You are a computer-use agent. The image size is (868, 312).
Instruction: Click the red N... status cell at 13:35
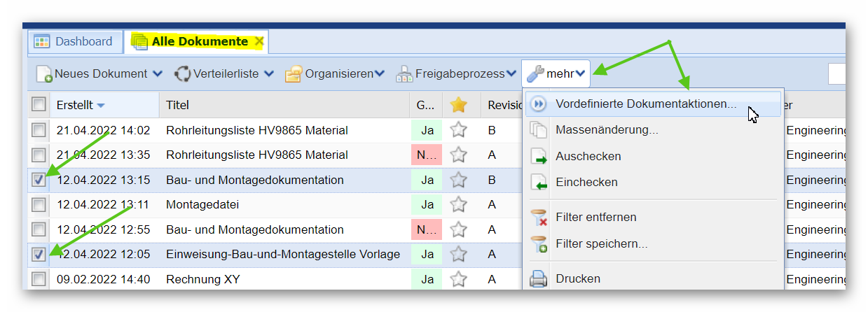[x=426, y=155]
